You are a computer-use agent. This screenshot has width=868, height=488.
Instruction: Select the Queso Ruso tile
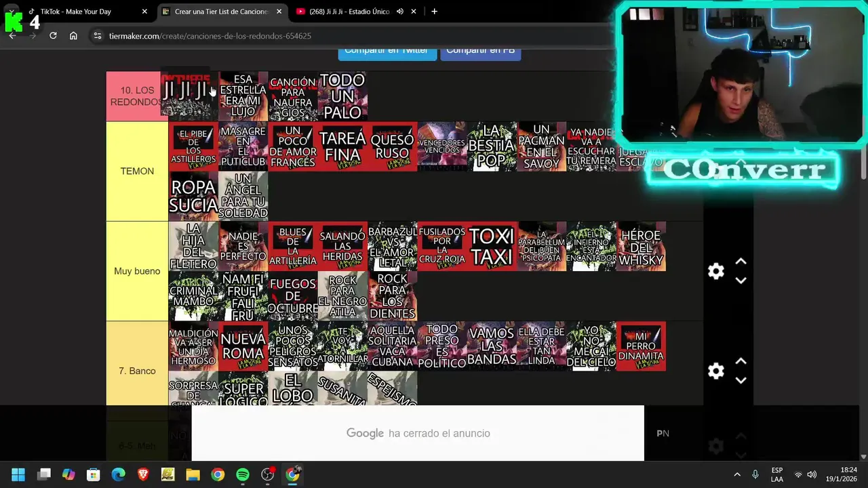[392, 146]
